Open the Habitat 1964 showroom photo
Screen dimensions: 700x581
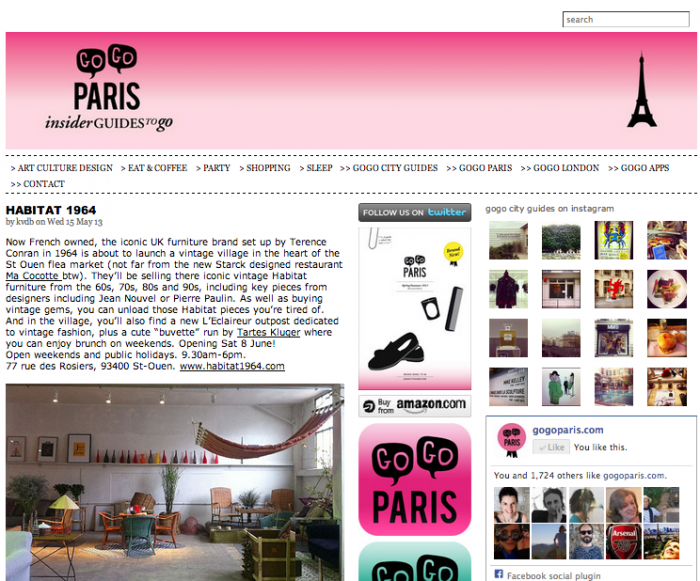coord(175,482)
